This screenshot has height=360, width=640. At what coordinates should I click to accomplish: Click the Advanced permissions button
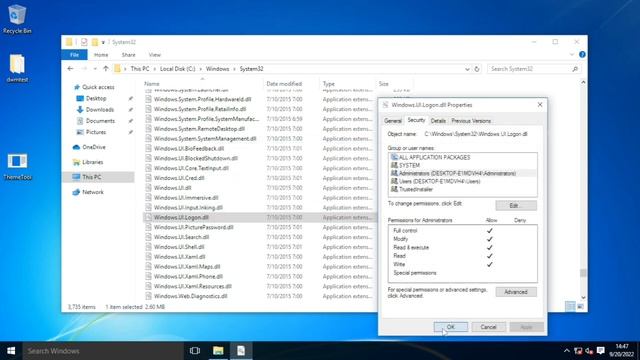pyautogui.click(x=516, y=292)
